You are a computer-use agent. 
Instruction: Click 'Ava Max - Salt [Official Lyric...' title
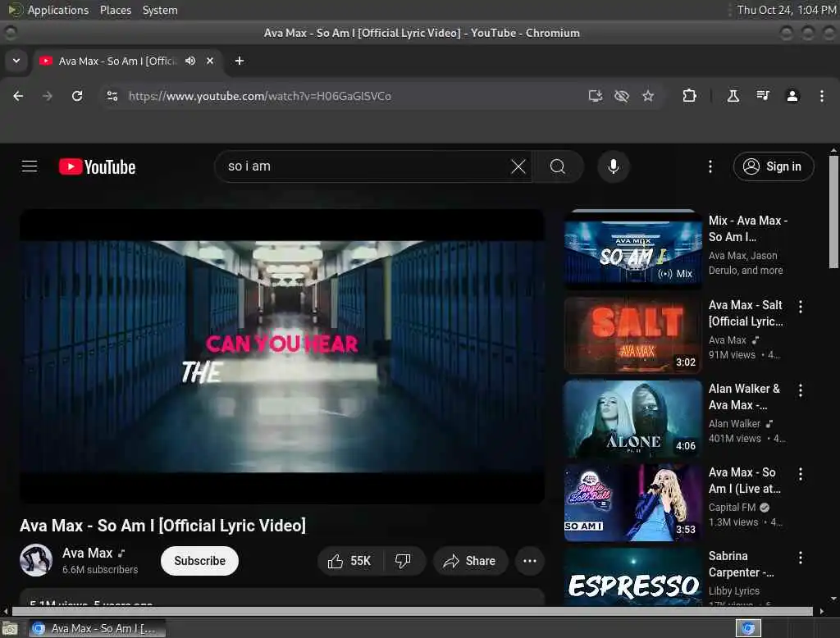(x=746, y=312)
